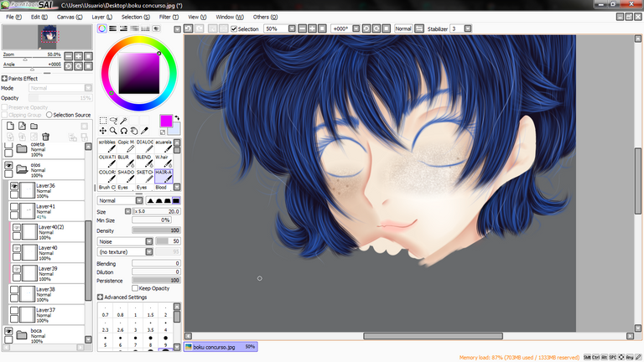Image resolution: width=644 pixels, height=362 pixels.
Task: Choose the lasso selection tool
Action: (112, 121)
